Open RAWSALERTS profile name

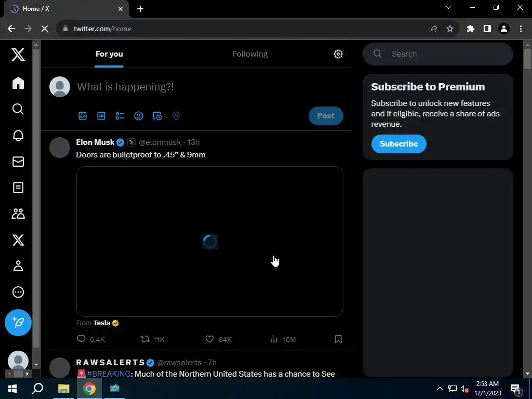pyautogui.click(x=111, y=362)
